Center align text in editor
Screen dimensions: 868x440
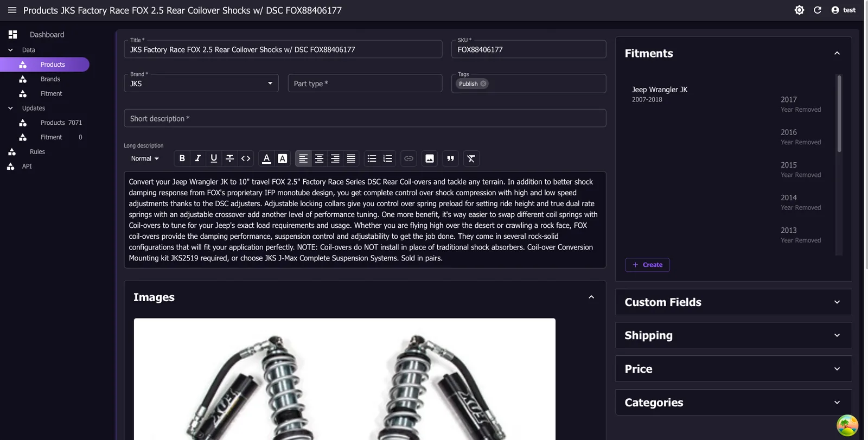pyautogui.click(x=319, y=158)
